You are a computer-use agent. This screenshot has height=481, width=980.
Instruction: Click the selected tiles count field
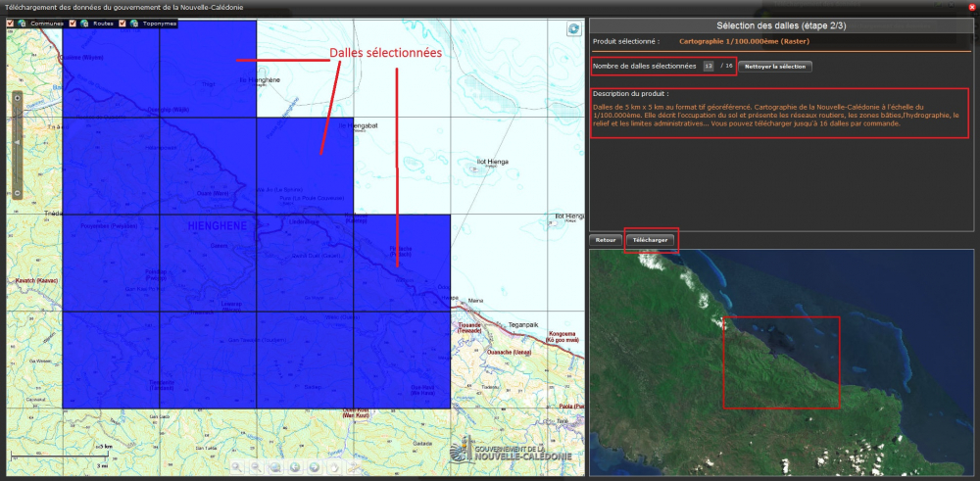[x=709, y=67]
